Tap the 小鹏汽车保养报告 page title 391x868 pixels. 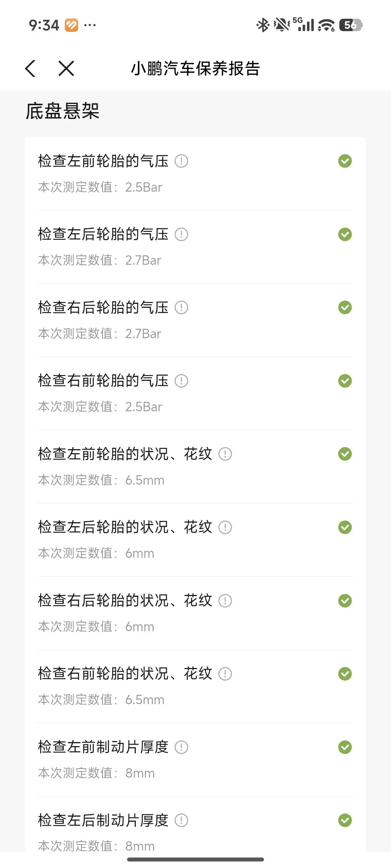pos(195,68)
